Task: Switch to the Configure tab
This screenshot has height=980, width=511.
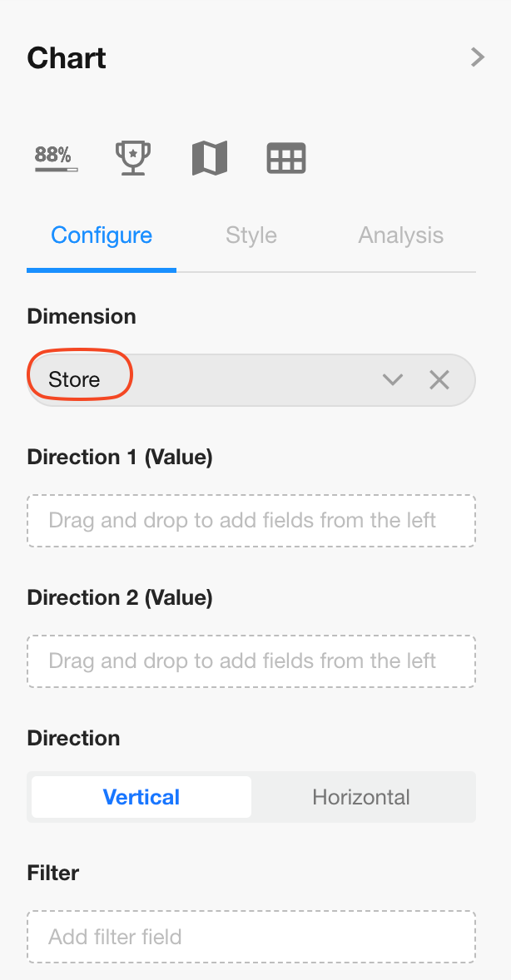Action: pos(102,235)
